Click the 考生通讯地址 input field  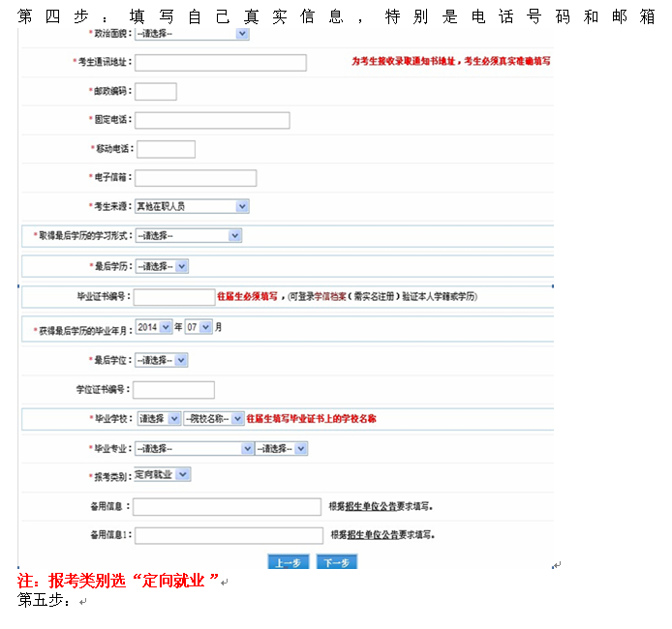pos(220,63)
